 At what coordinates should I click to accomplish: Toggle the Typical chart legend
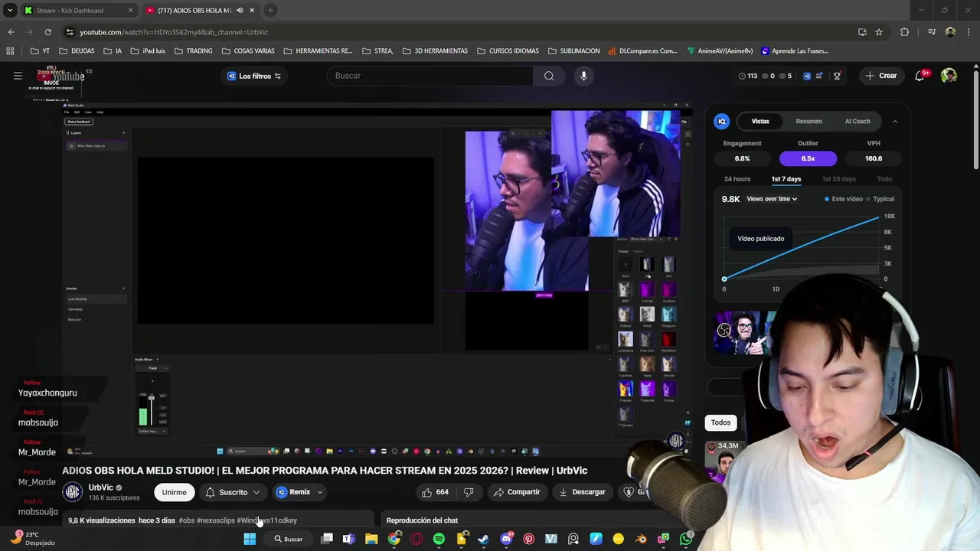(x=880, y=199)
